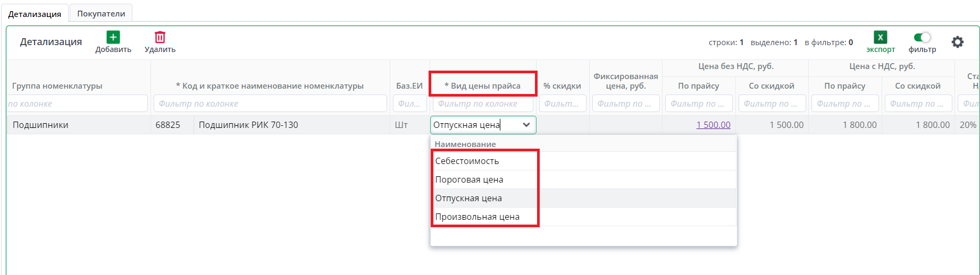Choose Пороговая цена option
Image resolution: width=980 pixels, height=275 pixels.
click(469, 179)
